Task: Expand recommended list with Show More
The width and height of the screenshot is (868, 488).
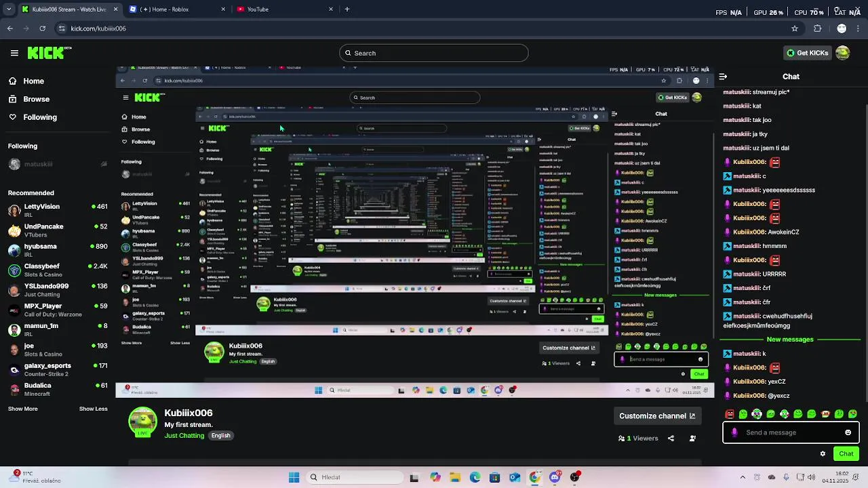Action: point(23,409)
